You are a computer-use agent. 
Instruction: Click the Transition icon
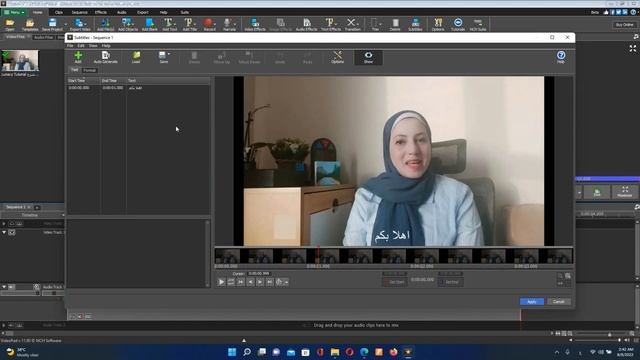click(352, 24)
